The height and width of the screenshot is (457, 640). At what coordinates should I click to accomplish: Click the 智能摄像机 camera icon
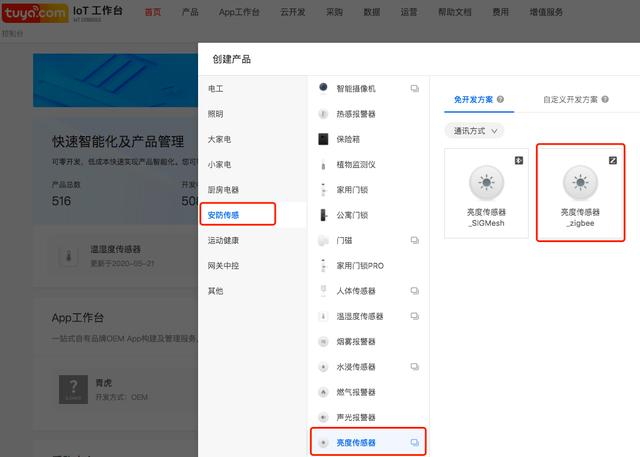click(323, 88)
